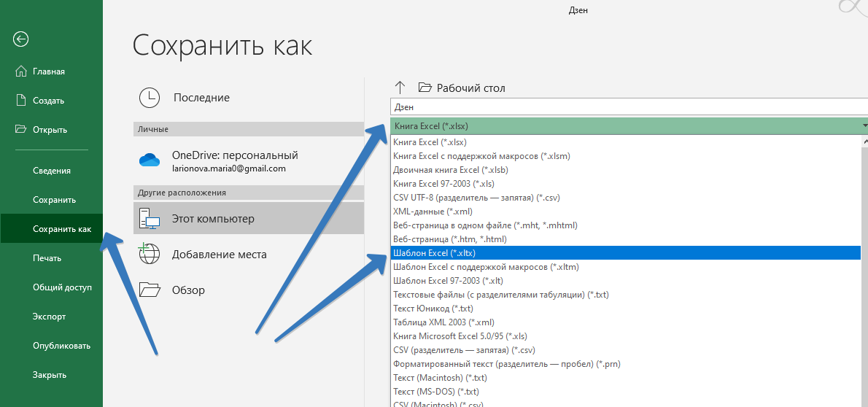The width and height of the screenshot is (868, 407).
Task: Choose Добавление места
Action: [x=249, y=254]
